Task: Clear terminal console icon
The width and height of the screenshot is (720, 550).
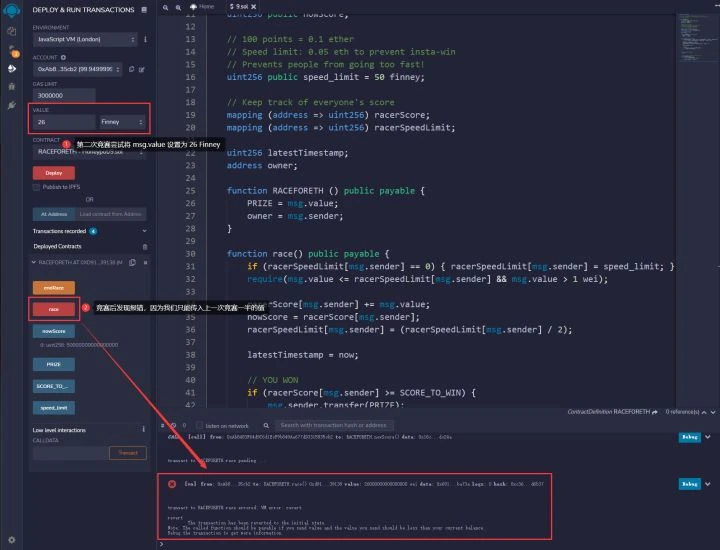Action: coord(174,426)
